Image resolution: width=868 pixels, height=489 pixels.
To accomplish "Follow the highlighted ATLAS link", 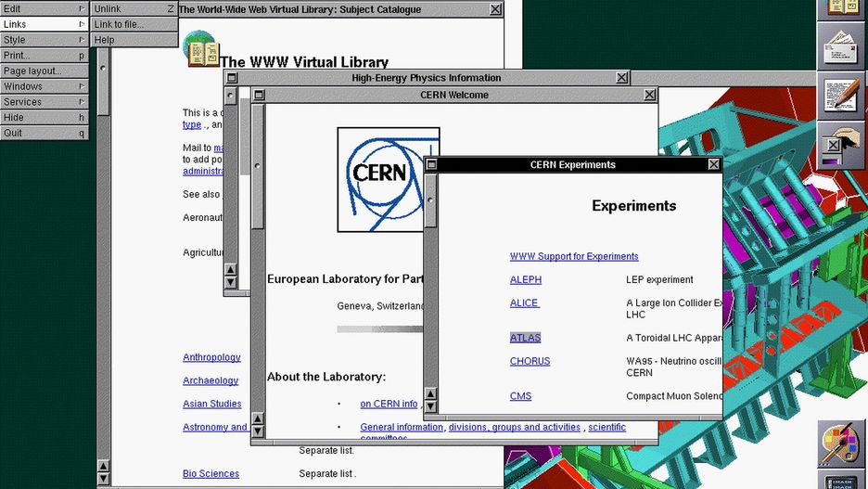I will point(525,337).
